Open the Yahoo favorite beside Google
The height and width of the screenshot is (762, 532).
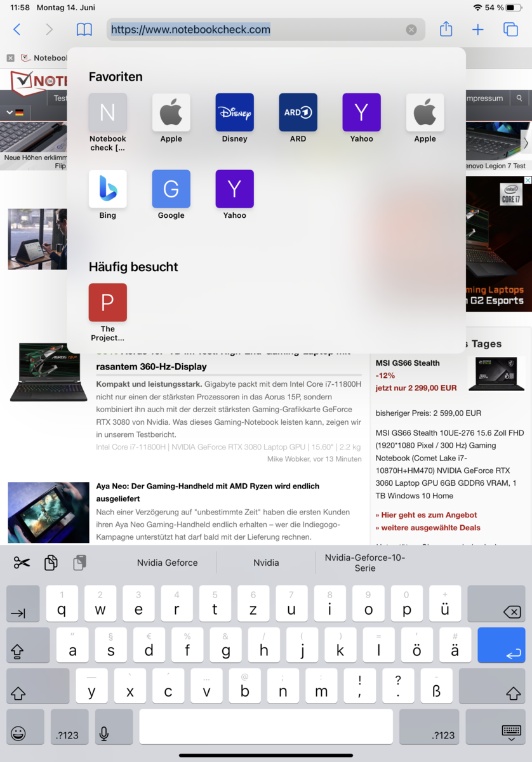235,195
